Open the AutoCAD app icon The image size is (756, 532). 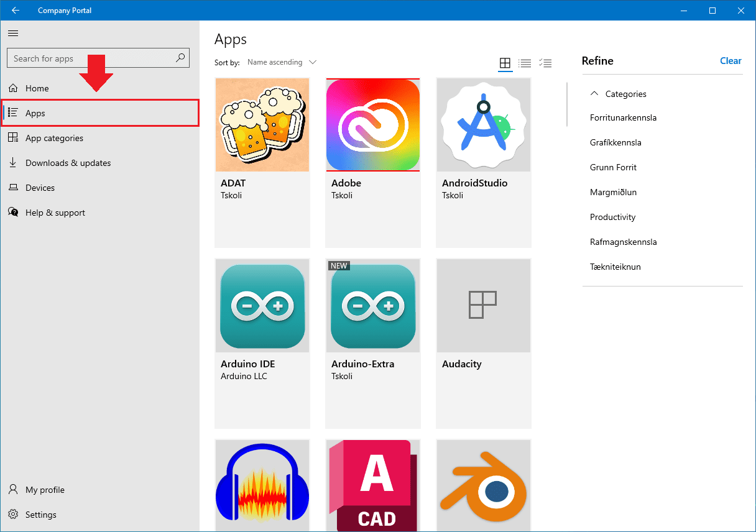click(372, 485)
